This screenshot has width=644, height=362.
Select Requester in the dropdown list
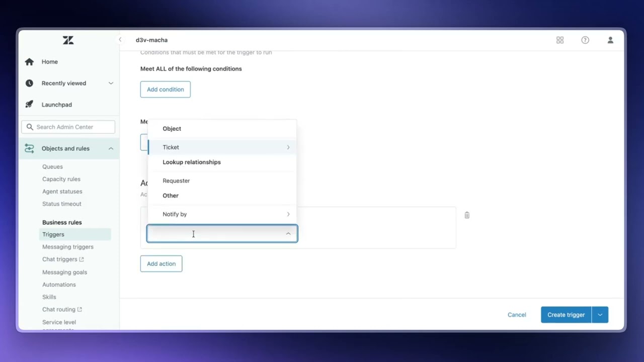click(222, 180)
